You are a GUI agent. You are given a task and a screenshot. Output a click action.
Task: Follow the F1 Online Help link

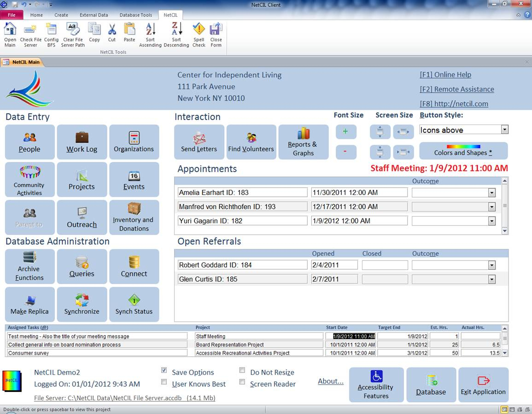tap(445, 74)
